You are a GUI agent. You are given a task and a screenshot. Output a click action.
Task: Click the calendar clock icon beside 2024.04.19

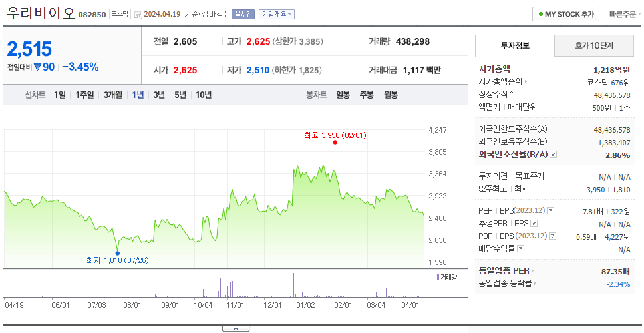pyautogui.click(x=138, y=15)
